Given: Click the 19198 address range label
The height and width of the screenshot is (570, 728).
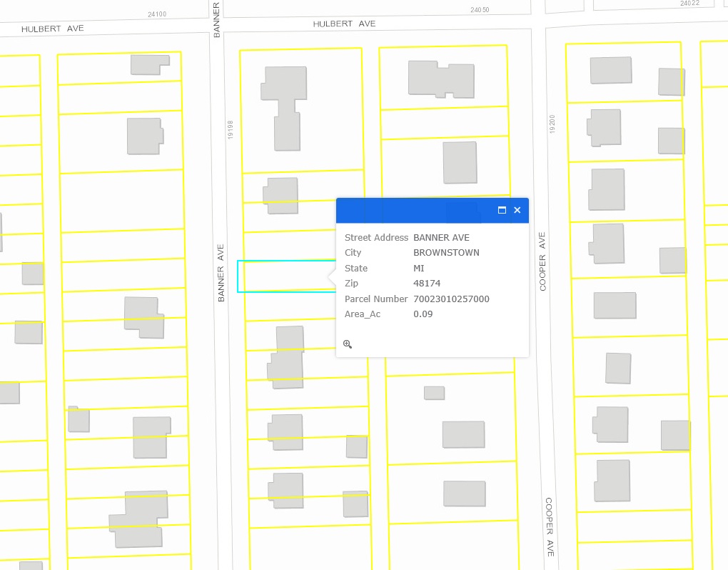Looking at the screenshot, I should click(x=231, y=129).
